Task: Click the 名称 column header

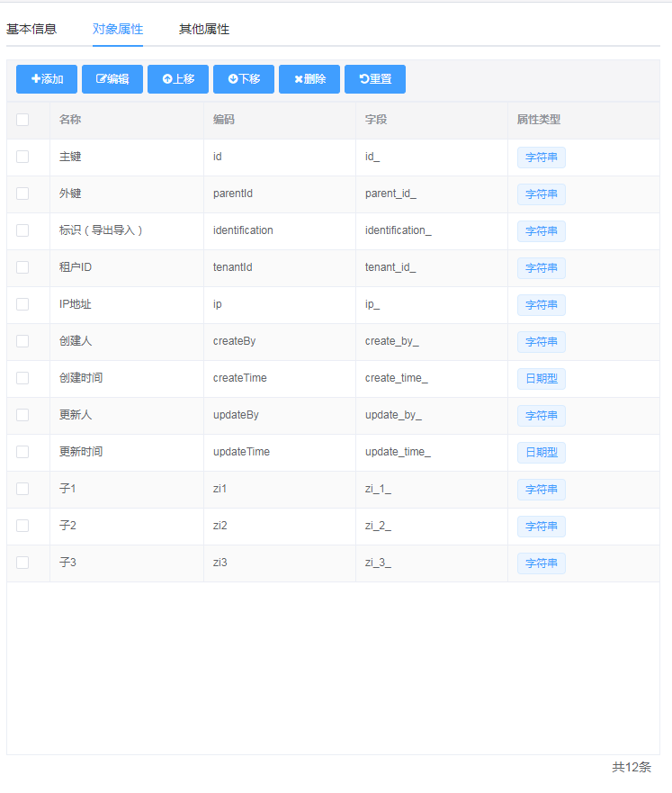Action: pyautogui.click(x=70, y=120)
